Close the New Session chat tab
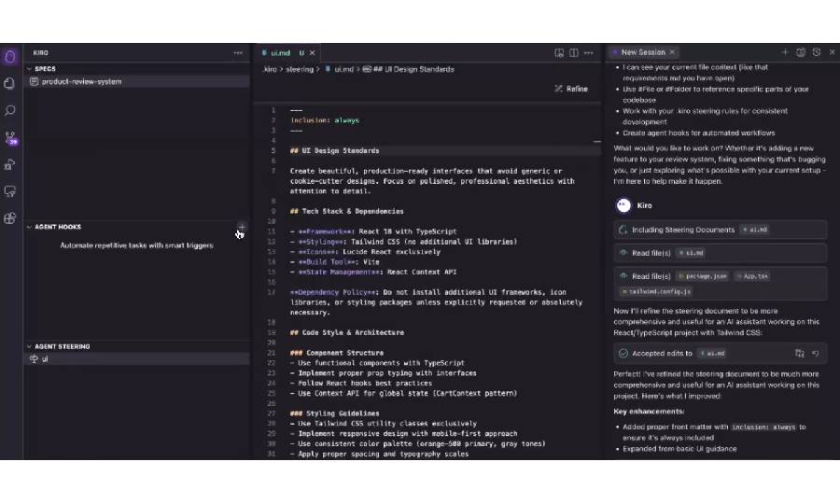This screenshot has height=504, width=840. coord(672,52)
